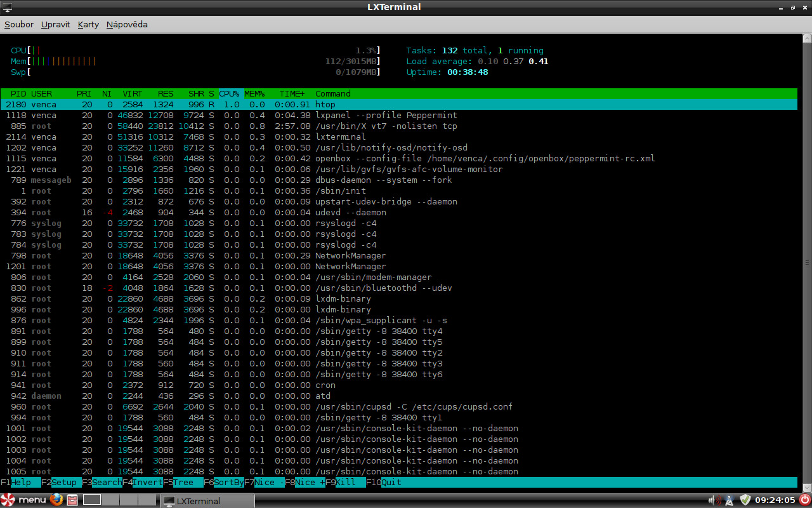
Task: Select the gvfs-afc-volume-monitor process row
Action: click(x=398, y=169)
